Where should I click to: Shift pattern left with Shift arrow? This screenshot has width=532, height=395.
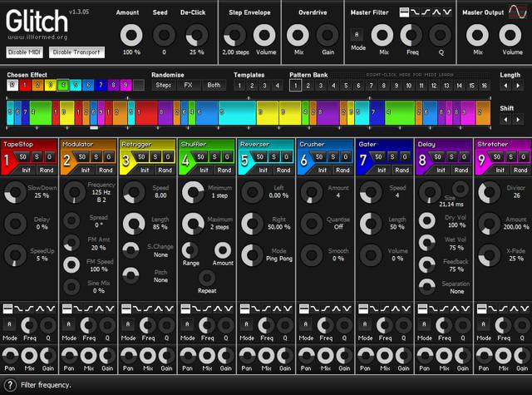coord(505,120)
